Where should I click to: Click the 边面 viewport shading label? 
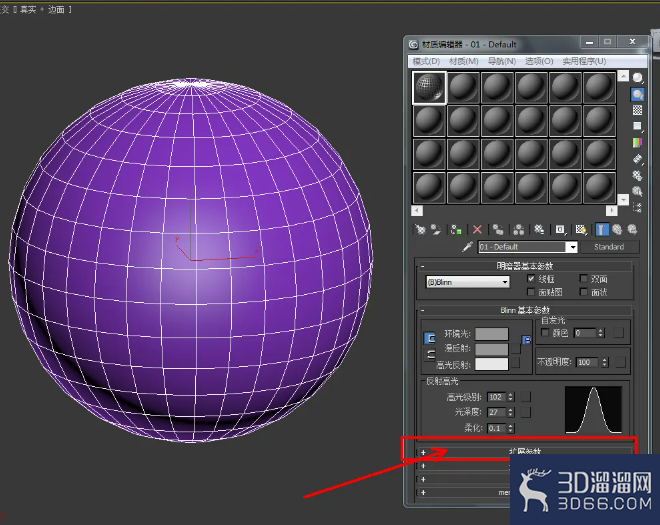point(56,10)
